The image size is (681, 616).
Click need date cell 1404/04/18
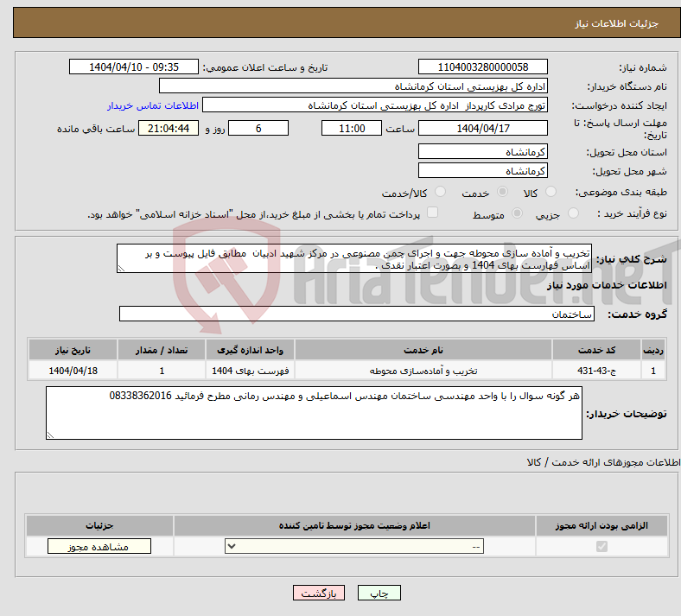[73, 371]
